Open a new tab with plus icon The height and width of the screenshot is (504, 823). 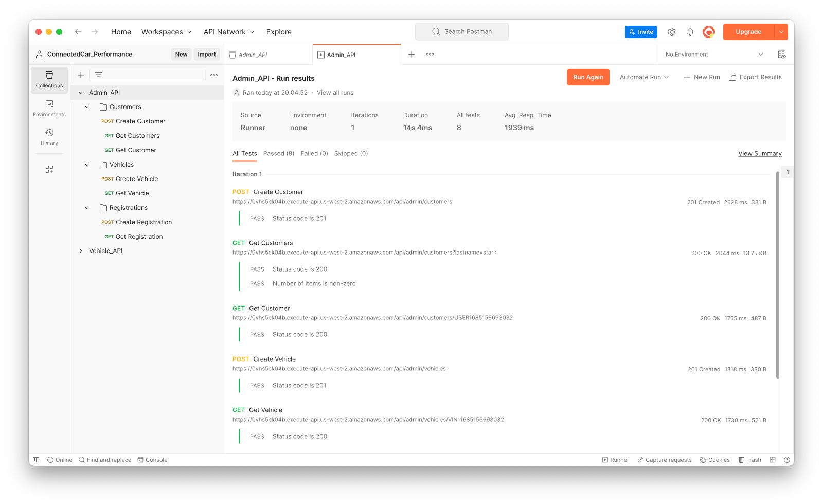tap(411, 55)
